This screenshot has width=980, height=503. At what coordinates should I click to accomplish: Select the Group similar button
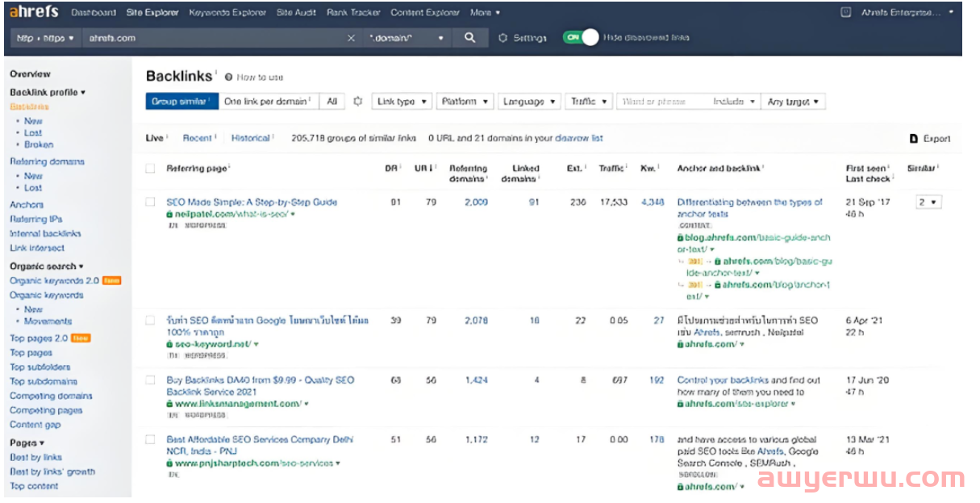tap(182, 102)
